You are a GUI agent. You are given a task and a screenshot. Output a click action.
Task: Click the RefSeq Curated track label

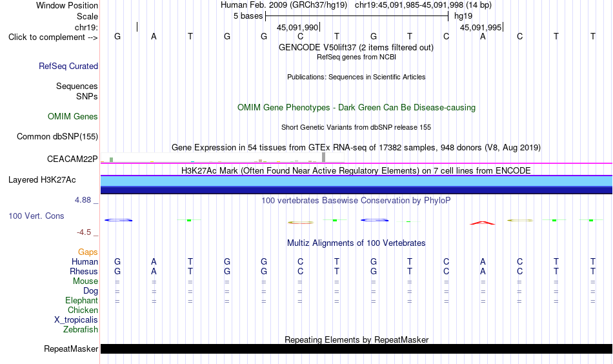(x=68, y=66)
